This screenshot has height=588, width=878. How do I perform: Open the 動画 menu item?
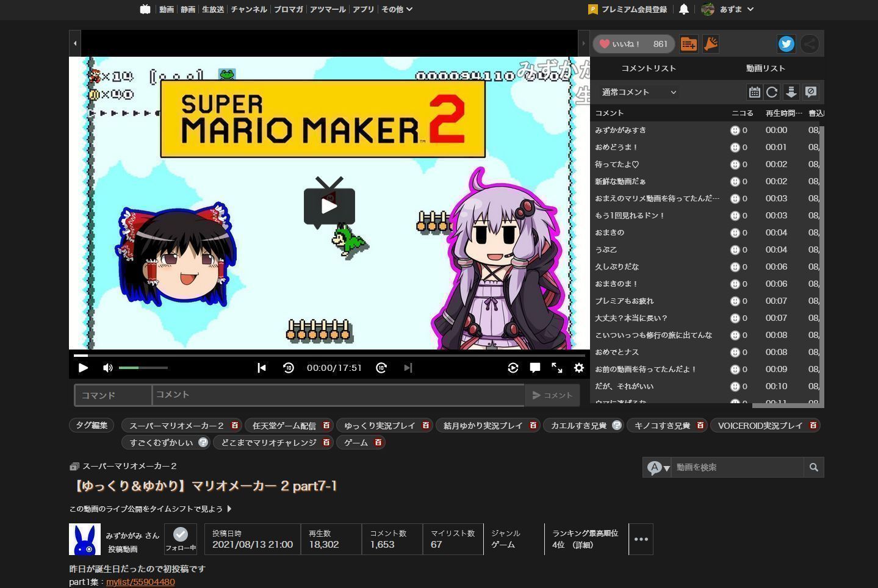(167, 9)
